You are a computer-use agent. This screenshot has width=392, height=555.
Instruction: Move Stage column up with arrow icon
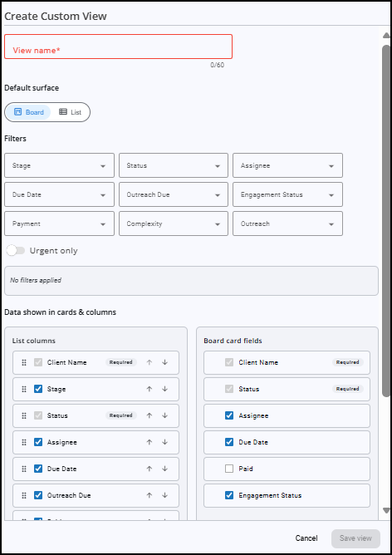[x=149, y=389]
